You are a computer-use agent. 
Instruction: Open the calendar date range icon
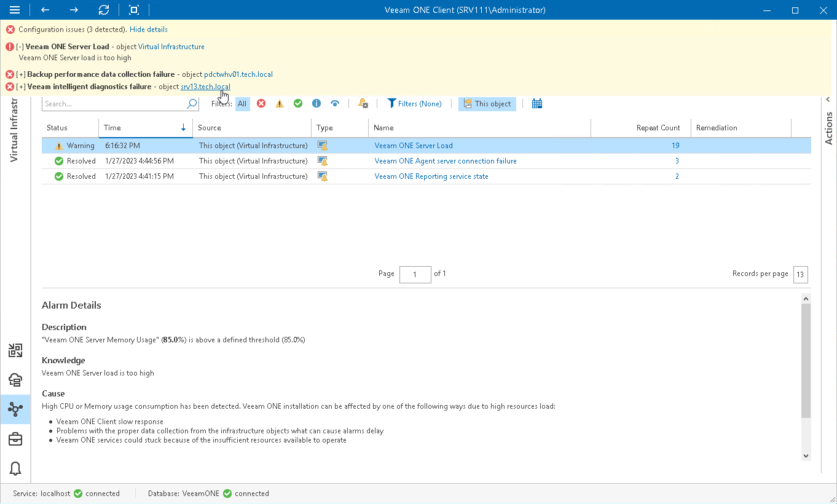click(x=537, y=104)
